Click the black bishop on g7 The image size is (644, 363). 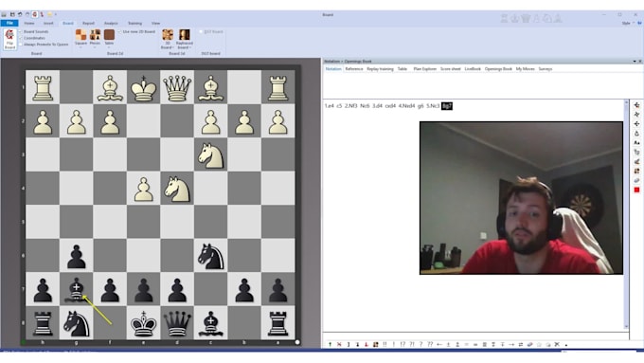[76, 290]
